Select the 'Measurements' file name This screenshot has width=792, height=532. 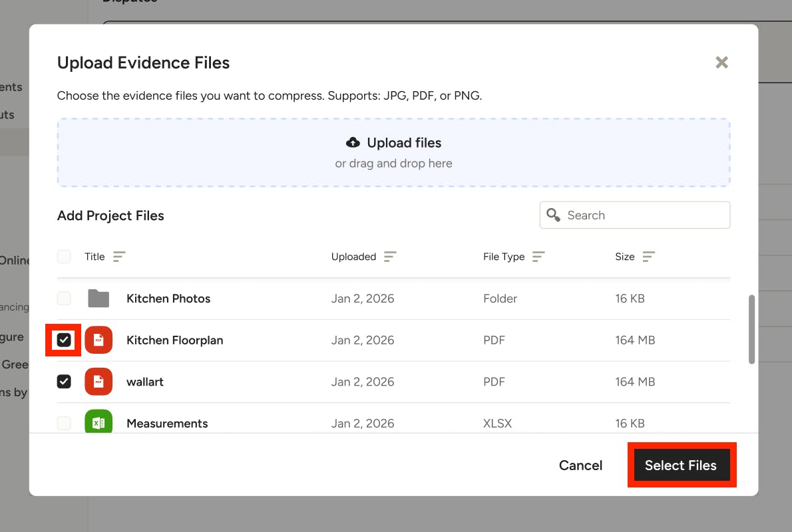[x=167, y=424]
